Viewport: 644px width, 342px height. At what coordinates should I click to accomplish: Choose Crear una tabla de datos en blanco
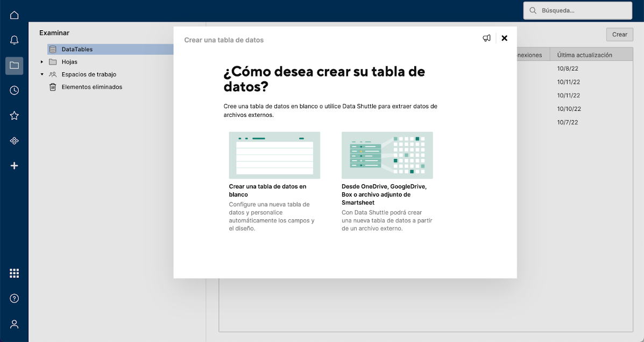274,162
